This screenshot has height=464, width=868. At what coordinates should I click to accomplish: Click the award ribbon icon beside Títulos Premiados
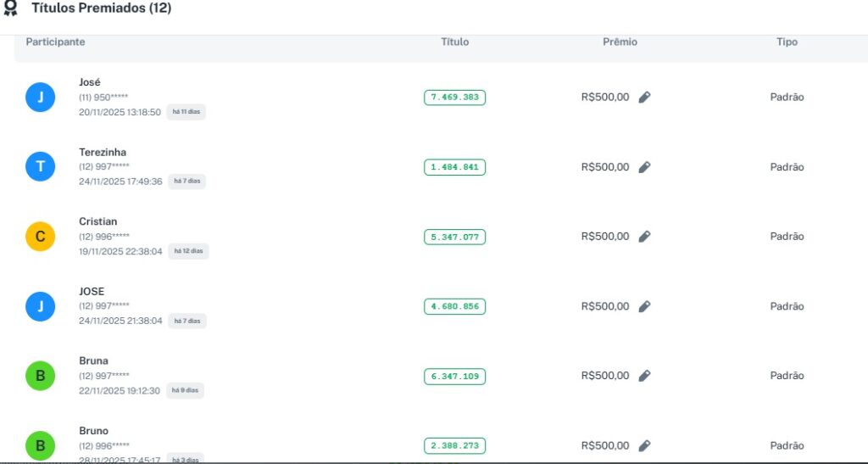(11, 8)
